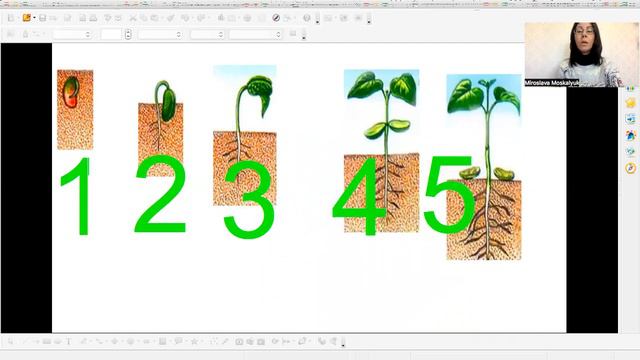
Task: Expand the Open file dropdown arrow
Action: point(34,18)
